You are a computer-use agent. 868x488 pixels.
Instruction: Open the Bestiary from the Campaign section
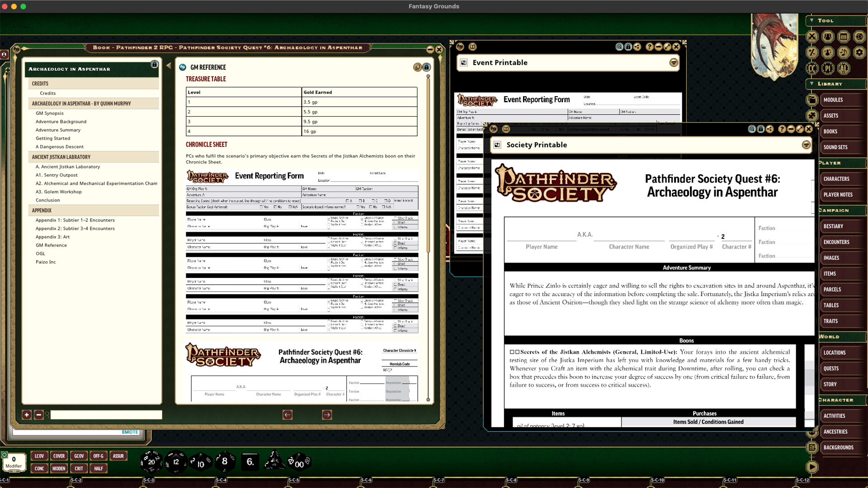(834, 226)
